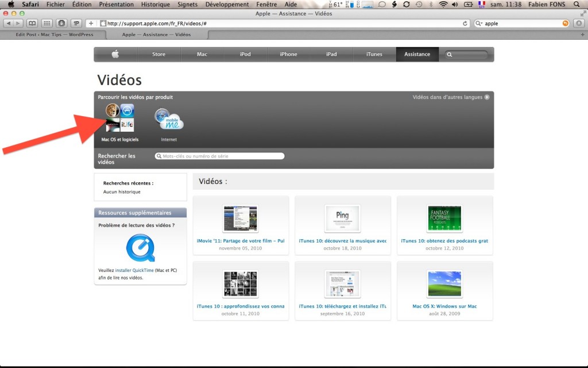The image size is (588, 368).
Task: Click the Safari URL address field
Action: [x=278, y=23]
